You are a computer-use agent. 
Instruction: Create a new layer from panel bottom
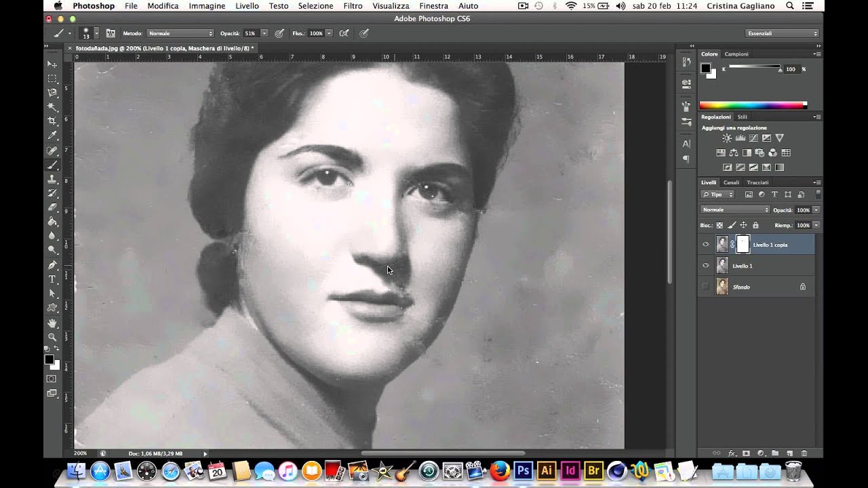pos(789,453)
